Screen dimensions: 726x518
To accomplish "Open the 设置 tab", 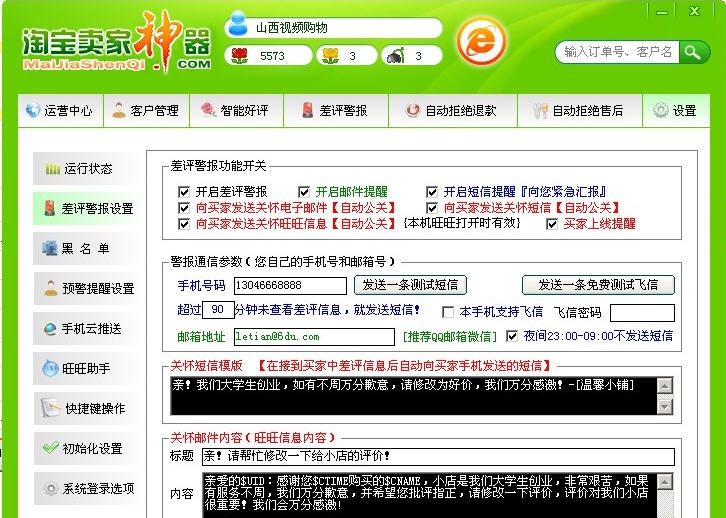I will click(676, 111).
